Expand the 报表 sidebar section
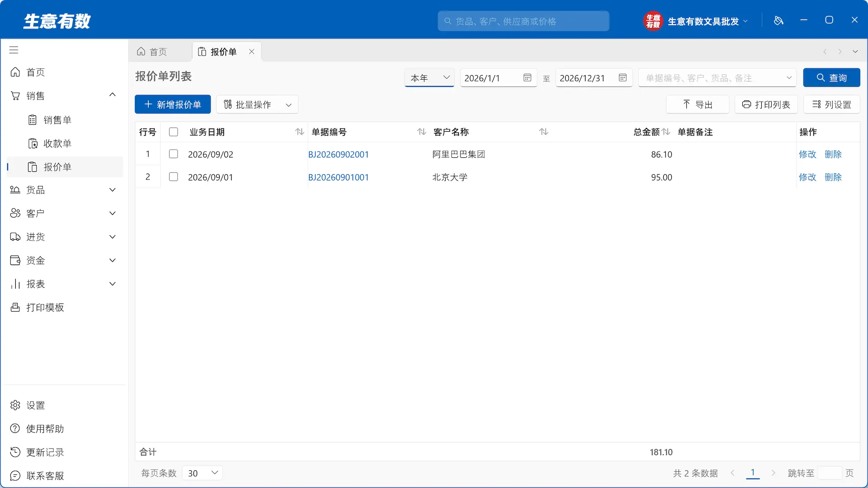The height and width of the screenshot is (488, 868). 113,284
